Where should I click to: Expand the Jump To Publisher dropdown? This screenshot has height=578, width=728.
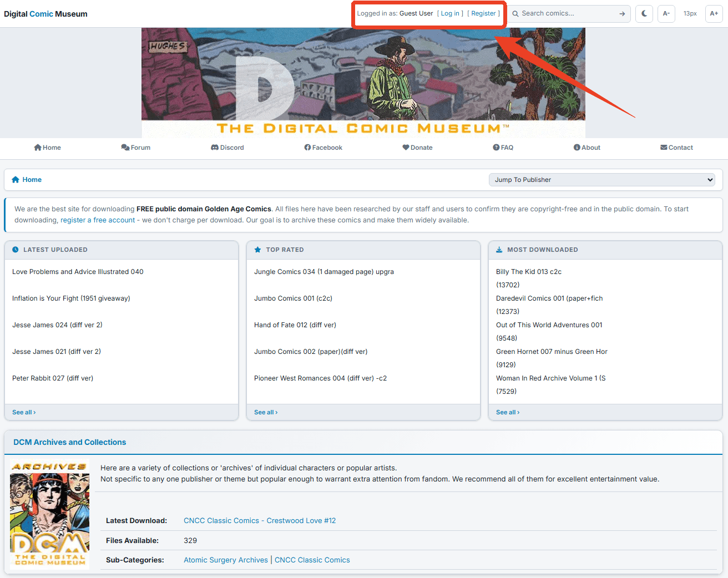(602, 180)
